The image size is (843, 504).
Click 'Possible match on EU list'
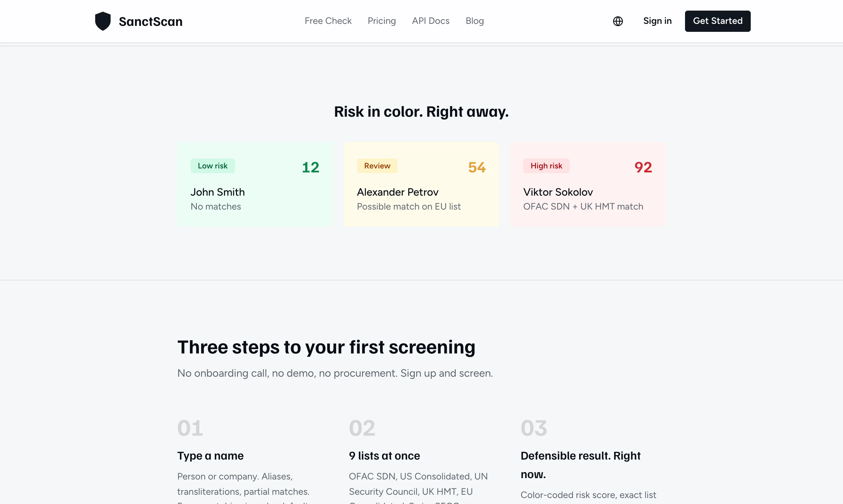(x=409, y=207)
